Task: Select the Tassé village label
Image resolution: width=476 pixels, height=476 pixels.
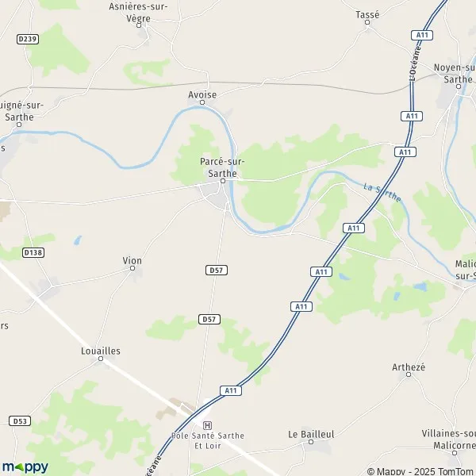Action: (x=367, y=14)
